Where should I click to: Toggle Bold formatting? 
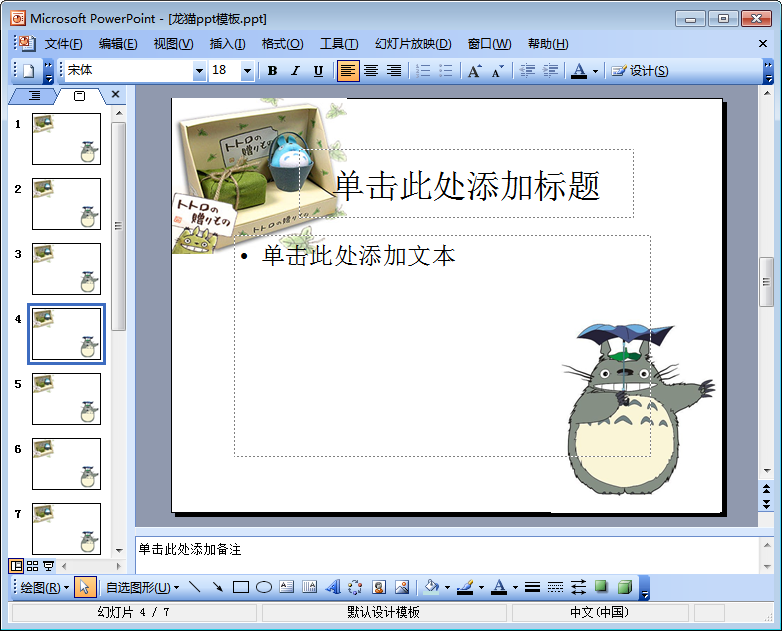coord(272,71)
